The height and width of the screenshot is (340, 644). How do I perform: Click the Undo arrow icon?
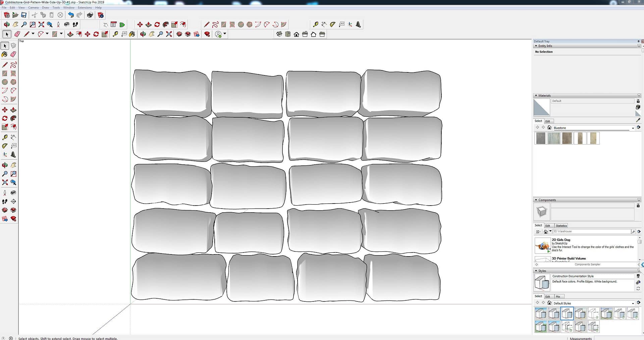click(70, 15)
